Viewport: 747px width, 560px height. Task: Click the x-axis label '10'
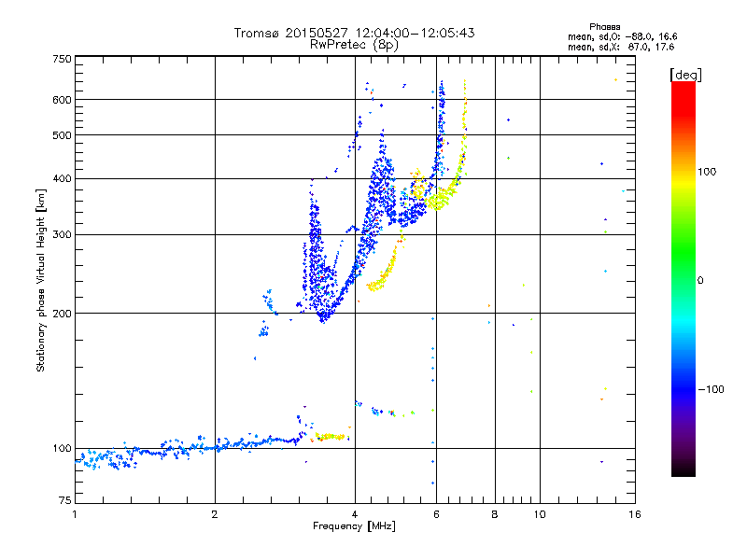click(x=540, y=514)
